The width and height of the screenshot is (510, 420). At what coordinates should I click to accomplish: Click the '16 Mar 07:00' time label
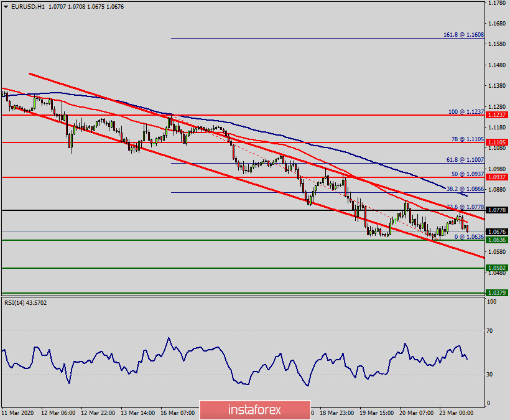pyautogui.click(x=178, y=413)
